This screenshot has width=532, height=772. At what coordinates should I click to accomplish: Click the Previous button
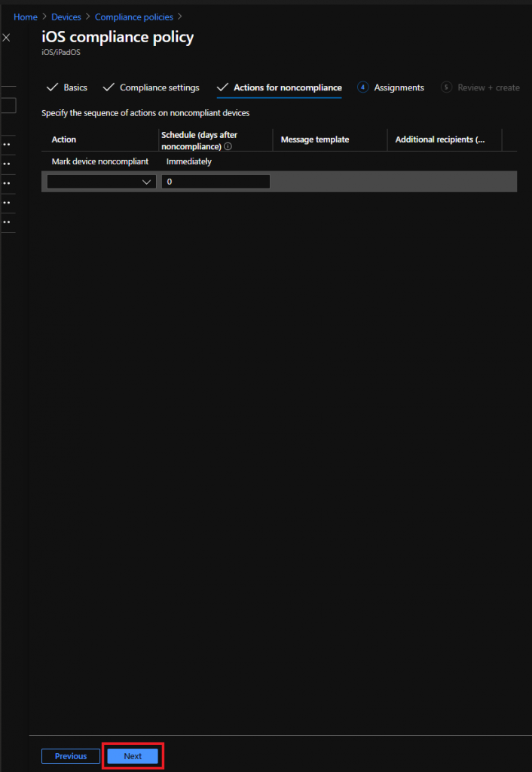click(71, 756)
